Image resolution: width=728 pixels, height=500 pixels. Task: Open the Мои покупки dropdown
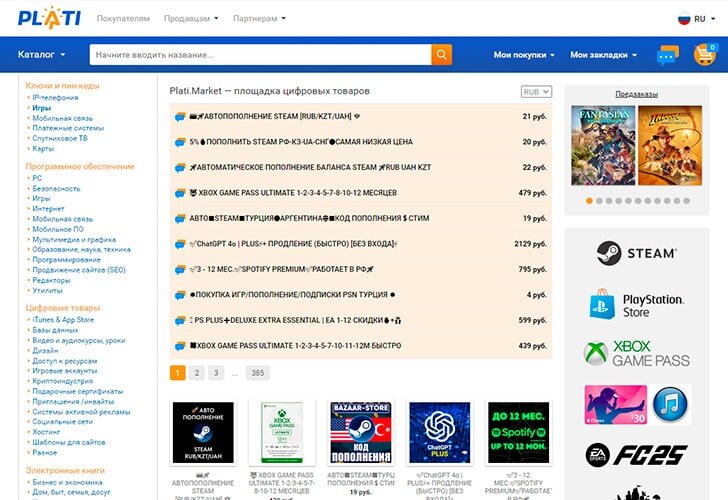(x=524, y=55)
